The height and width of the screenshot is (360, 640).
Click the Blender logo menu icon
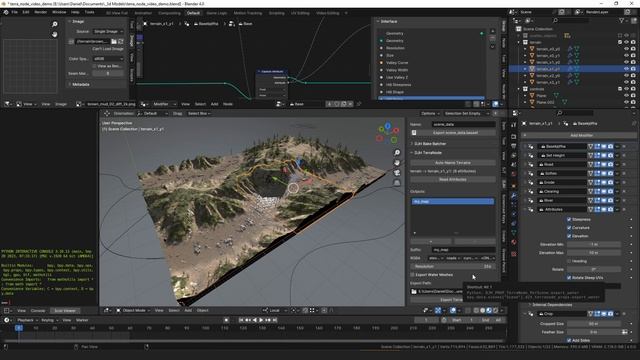pos(6,12)
